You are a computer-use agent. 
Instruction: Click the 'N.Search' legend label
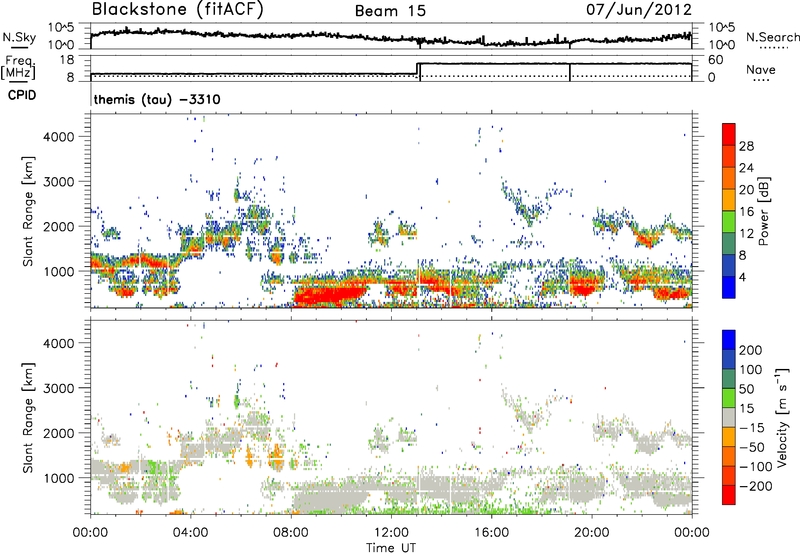coord(772,37)
